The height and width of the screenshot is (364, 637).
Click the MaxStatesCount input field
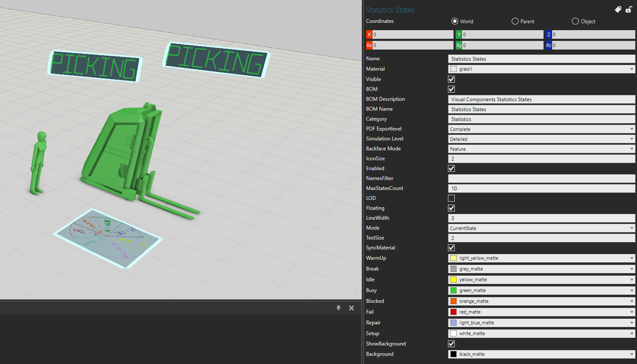(x=541, y=189)
